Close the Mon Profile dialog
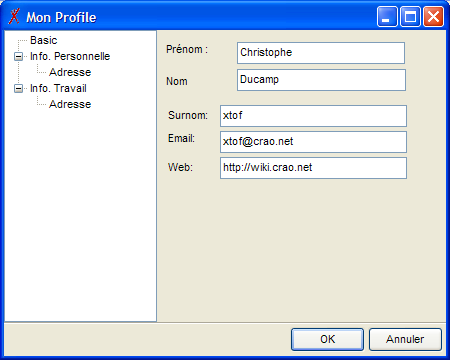 [x=433, y=17]
